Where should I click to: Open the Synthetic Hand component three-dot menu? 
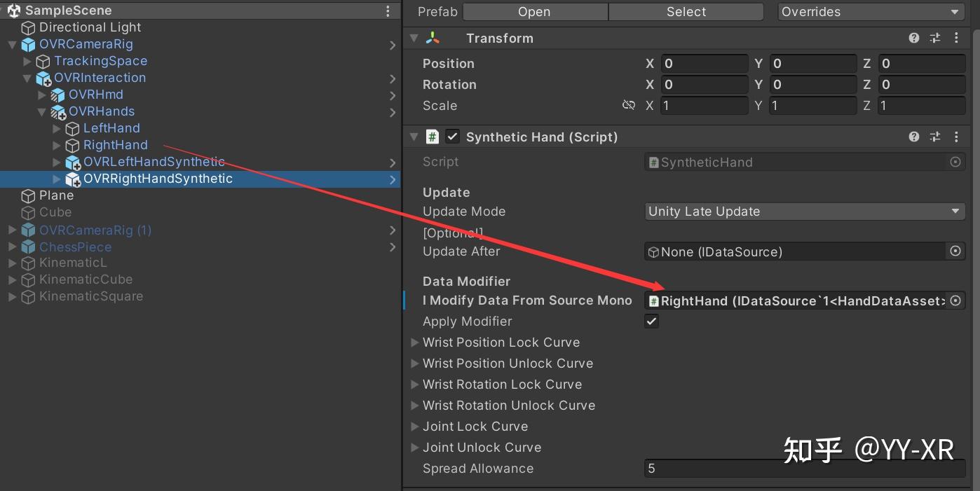click(956, 137)
